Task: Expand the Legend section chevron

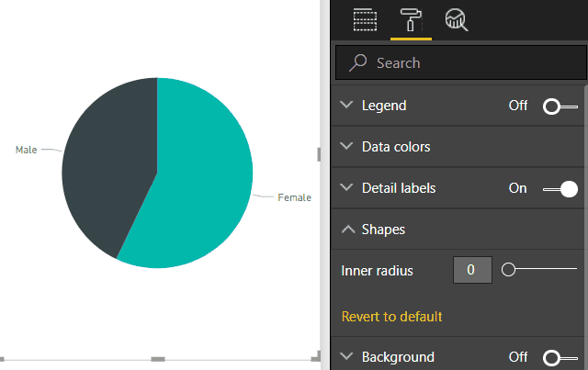Action: 347,105
